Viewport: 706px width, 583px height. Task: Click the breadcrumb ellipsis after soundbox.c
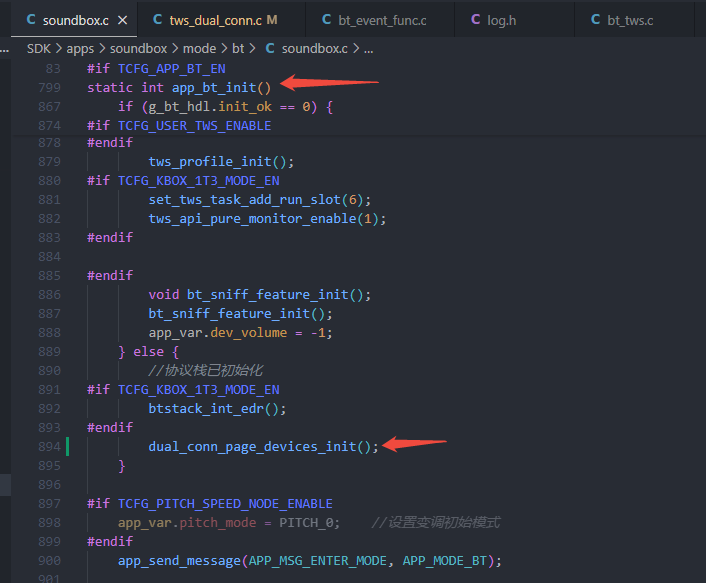click(x=369, y=49)
